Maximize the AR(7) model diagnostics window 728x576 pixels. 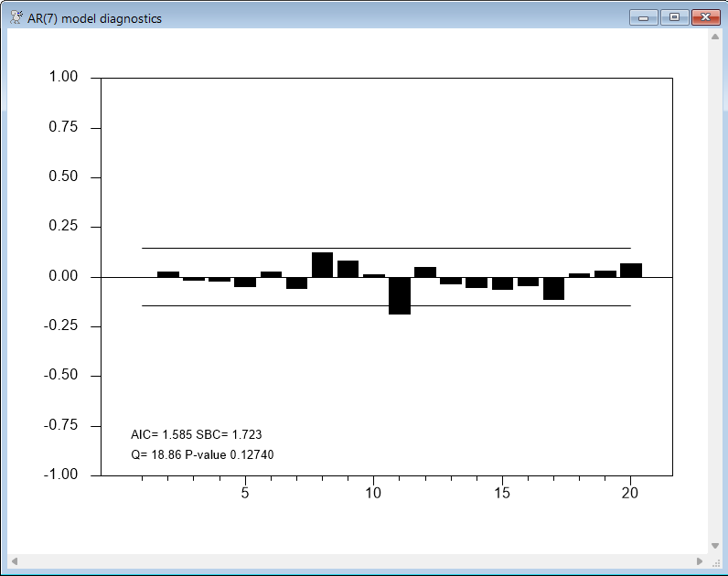[674, 17]
